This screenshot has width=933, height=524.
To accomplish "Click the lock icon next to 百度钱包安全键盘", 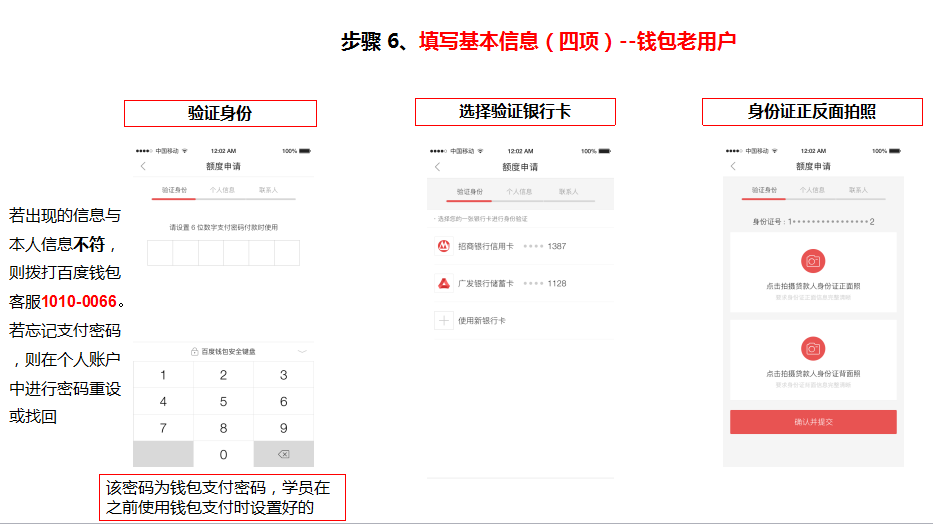I will (x=195, y=352).
